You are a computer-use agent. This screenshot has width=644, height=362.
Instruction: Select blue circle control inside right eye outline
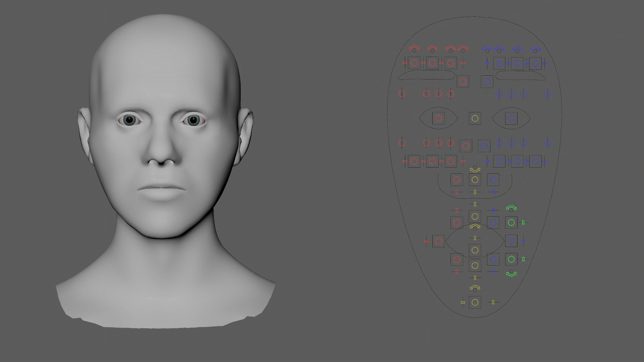click(511, 118)
